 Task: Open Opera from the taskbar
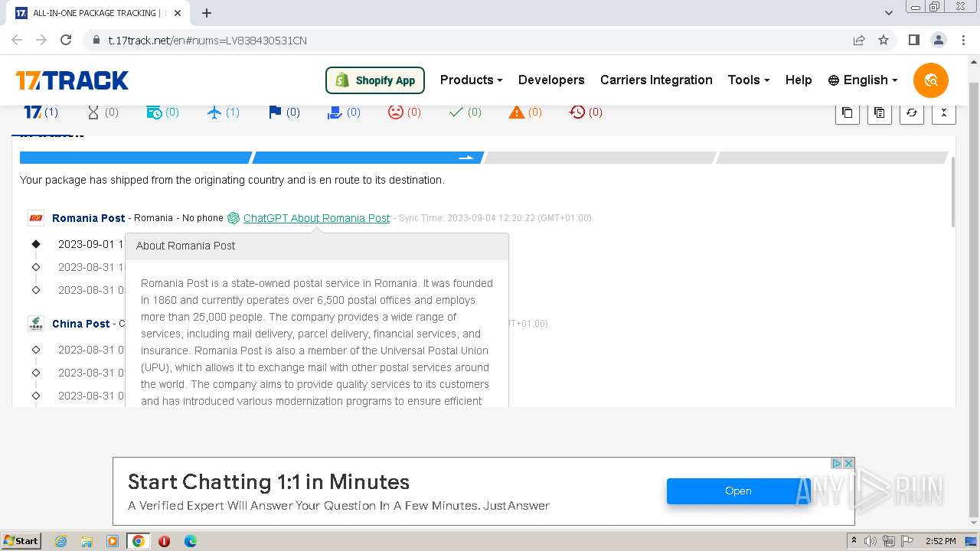(164, 541)
